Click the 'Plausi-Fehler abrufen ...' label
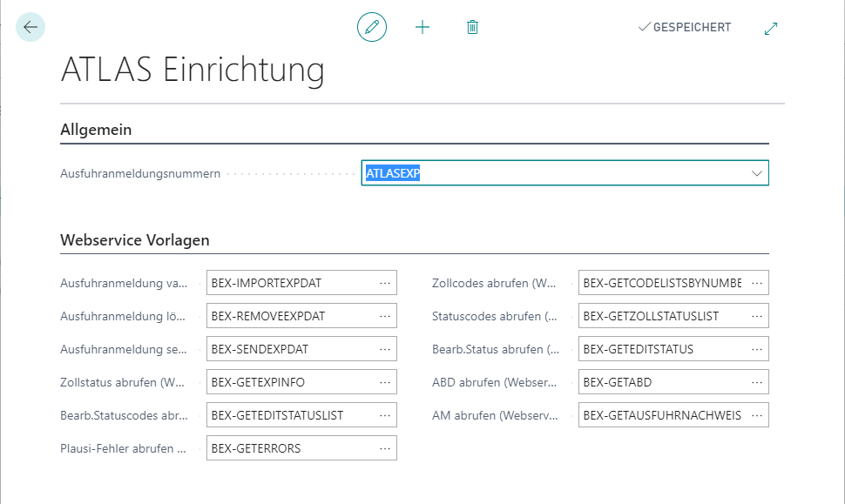Image resolution: width=845 pixels, height=504 pixels. [124, 448]
